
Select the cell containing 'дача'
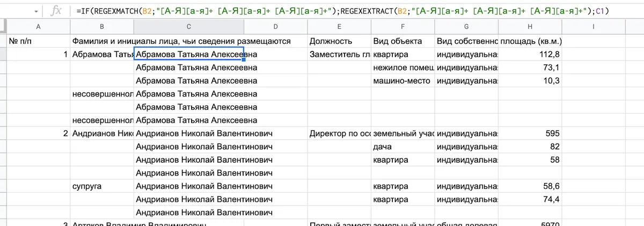(402, 147)
